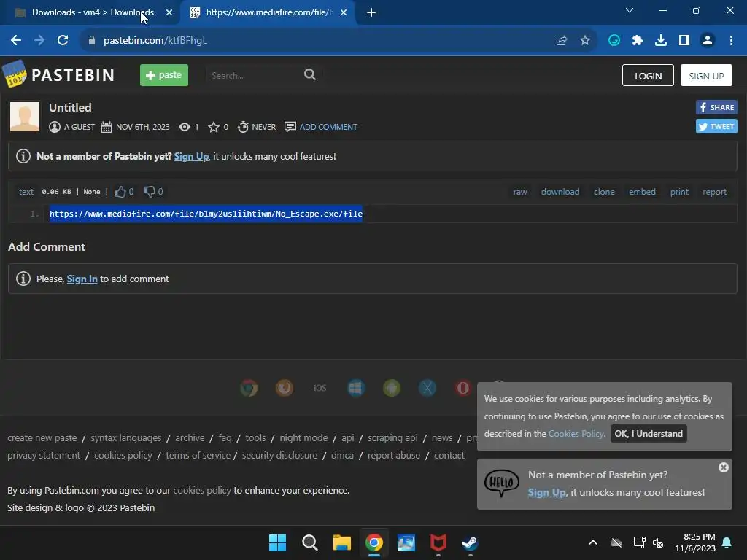747x560 pixels.
Task: Share paste on Facebook
Action: (716, 107)
